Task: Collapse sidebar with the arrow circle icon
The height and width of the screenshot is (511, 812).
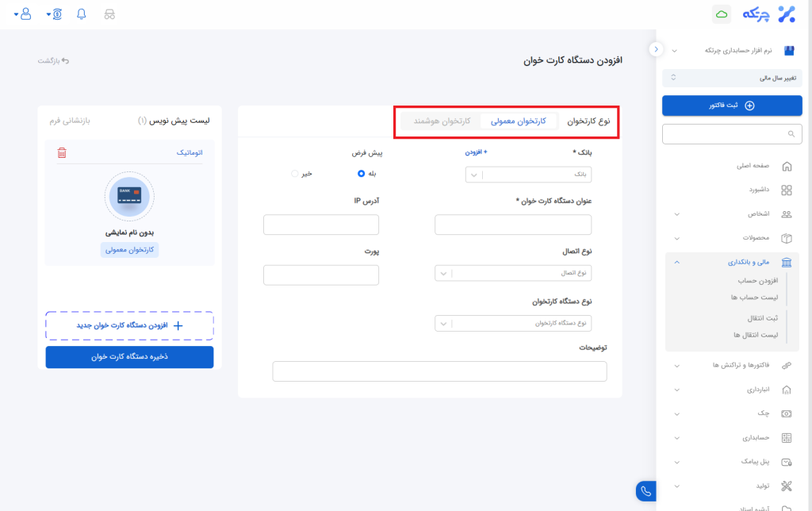Action: point(656,49)
